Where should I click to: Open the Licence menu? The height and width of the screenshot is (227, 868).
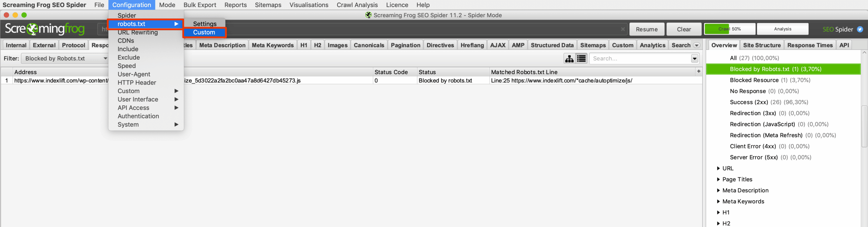click(x=397, y=5)
